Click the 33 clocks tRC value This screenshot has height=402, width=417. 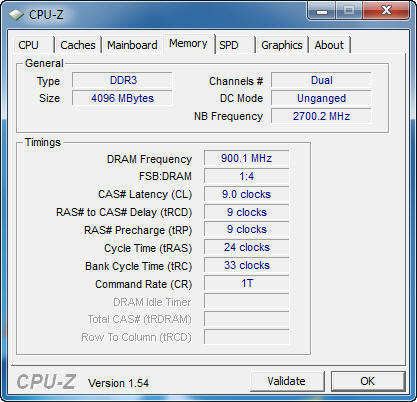coord(247,266)
